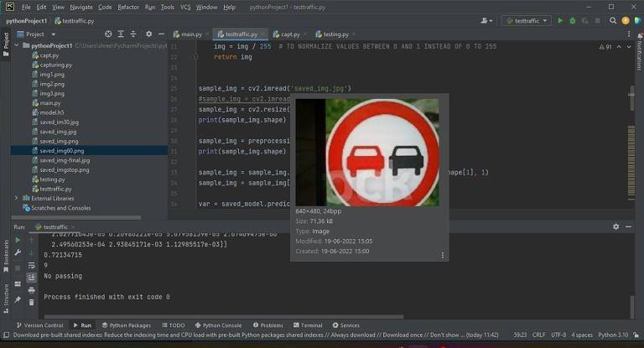Expand the External Libraries tree node
The width and height of the screenshot is (644, 348).
17,198
